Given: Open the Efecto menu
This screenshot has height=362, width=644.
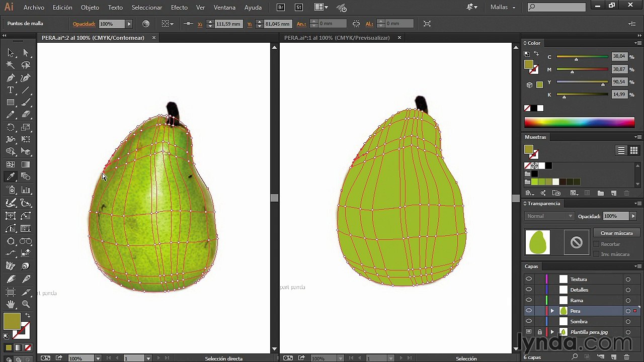Looking at the screenshot, I should [x=179, y=8].
